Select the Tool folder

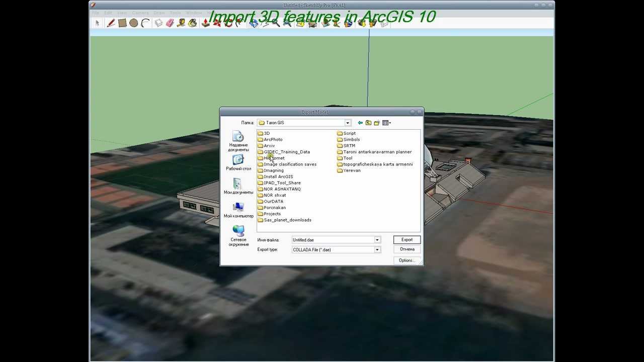345,158
